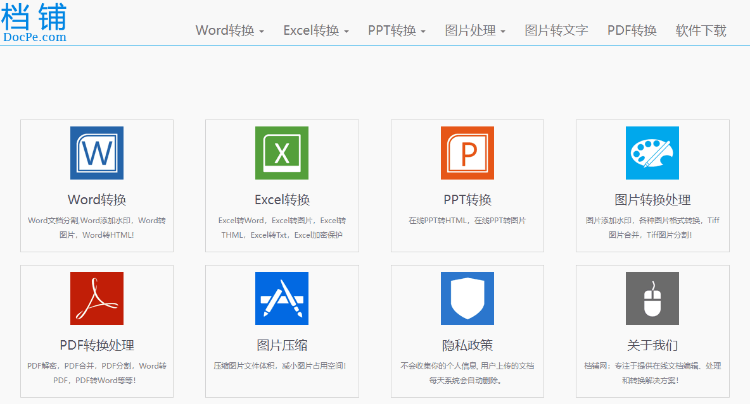Open the 图片转文字 menu item
Viewport: 750px width, 404px height.
point(556,31)
